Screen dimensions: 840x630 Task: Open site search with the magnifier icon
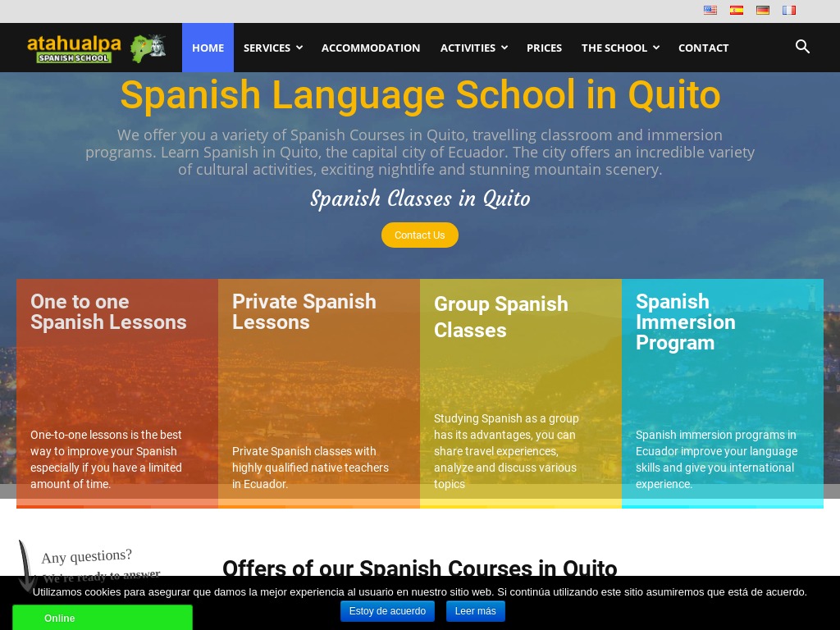[802, 47]
